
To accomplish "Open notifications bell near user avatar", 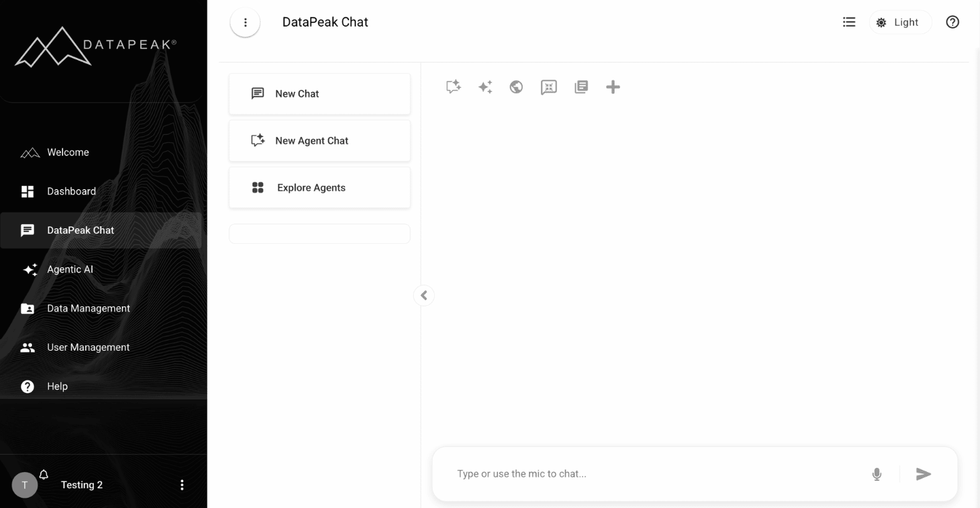I will (x=44, y=475).
